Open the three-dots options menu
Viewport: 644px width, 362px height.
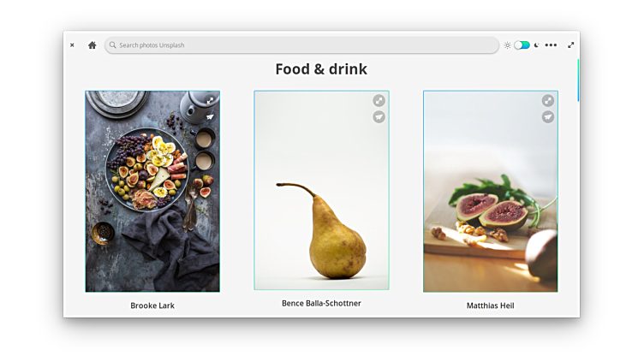[551, 45]
